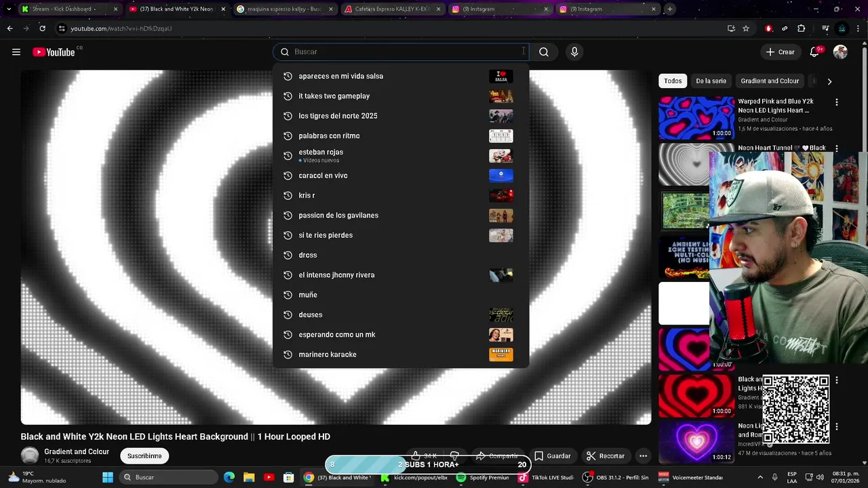
Task: Close the Cafetera Expreso KALLEY tab
Action: [438, 9]
